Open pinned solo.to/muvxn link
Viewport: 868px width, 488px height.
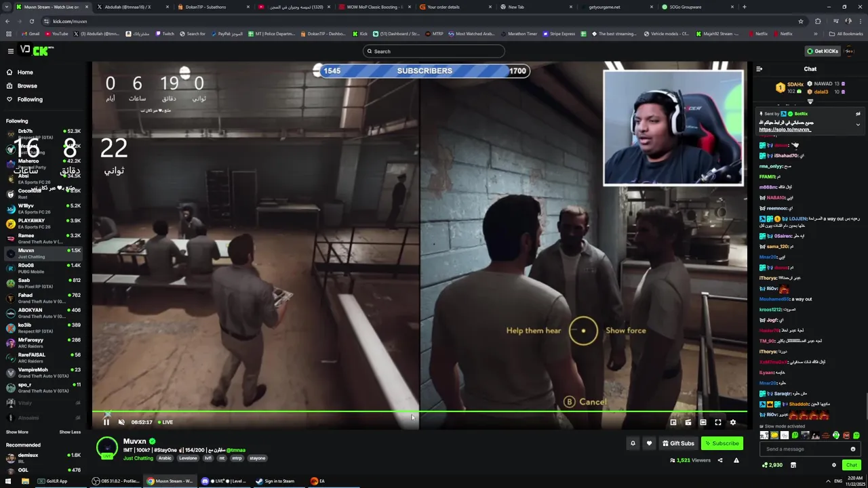point(785,129)
